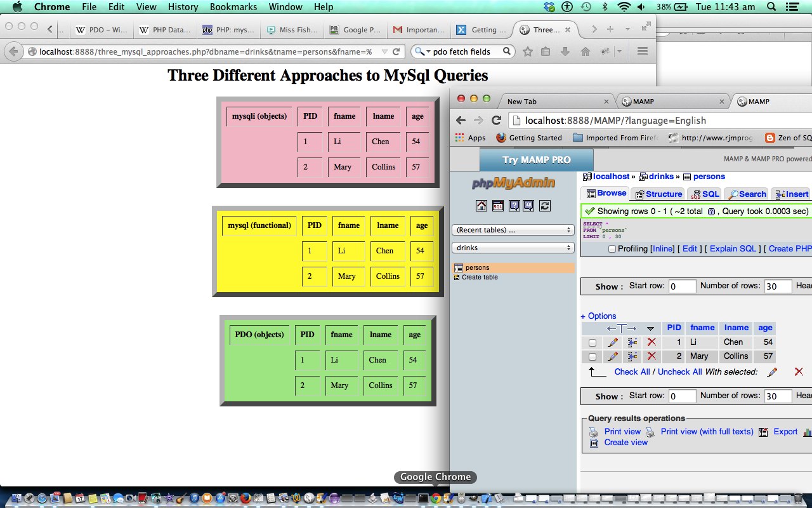Screen dimensions: 812x508
Task: Open the Insert tab
Action: click(x=791, y=194)
